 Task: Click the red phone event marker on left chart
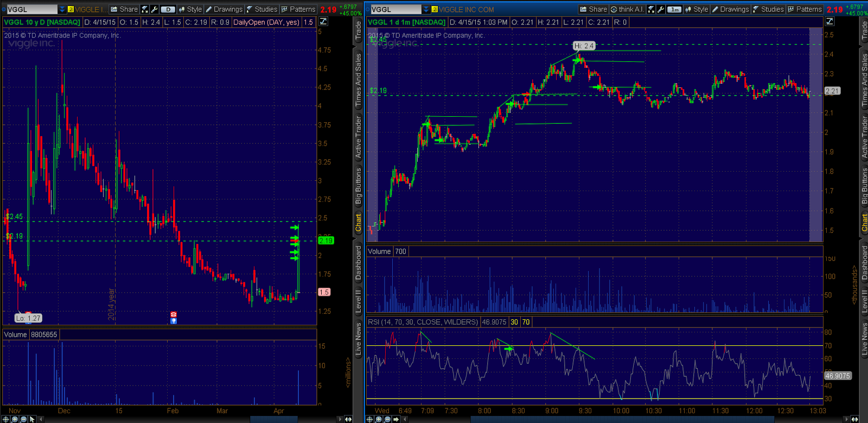(x=174, y=314)
